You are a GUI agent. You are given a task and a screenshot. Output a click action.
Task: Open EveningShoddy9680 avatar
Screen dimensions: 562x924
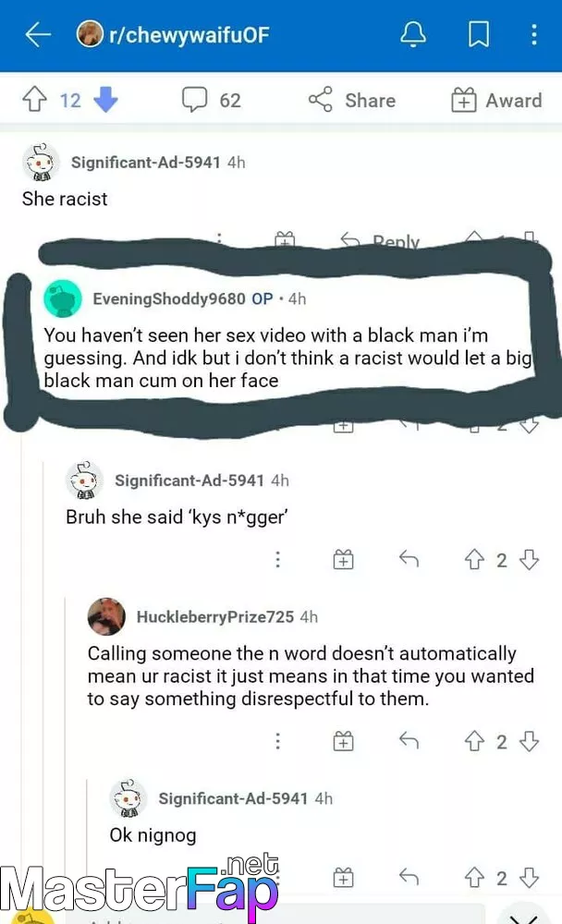[63, 298]
